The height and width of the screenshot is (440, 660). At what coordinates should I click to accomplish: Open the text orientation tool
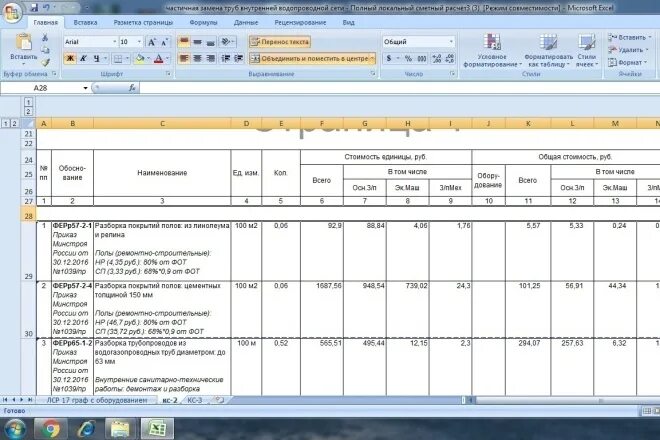pyautogui.click(x=226, y=42)
